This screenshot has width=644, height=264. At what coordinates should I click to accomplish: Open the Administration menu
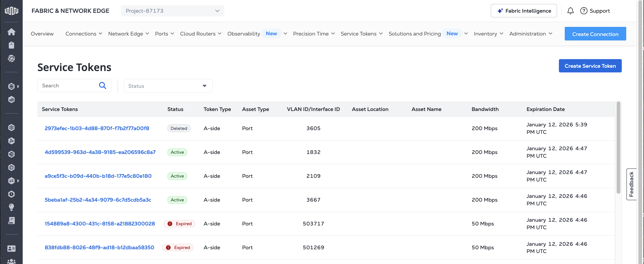pyautogui.click(x=531, y=34)
